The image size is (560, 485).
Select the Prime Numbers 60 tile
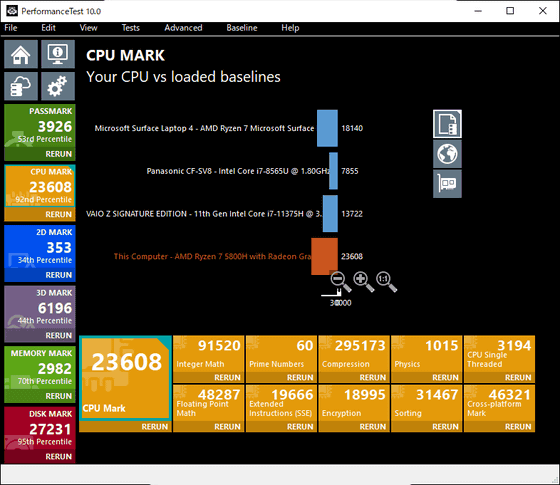(281, 354)
